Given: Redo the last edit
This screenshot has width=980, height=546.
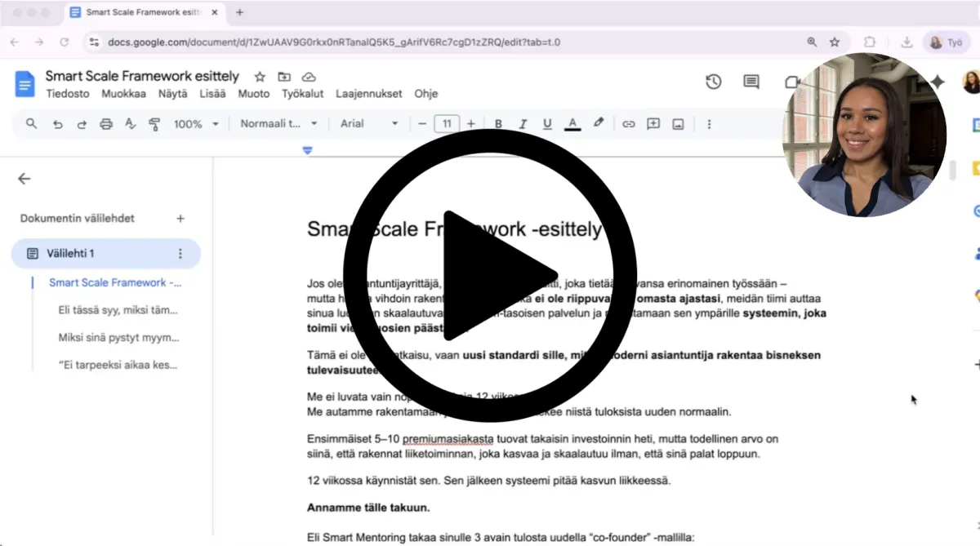Looking at the screenshot, I should (82, 124).
